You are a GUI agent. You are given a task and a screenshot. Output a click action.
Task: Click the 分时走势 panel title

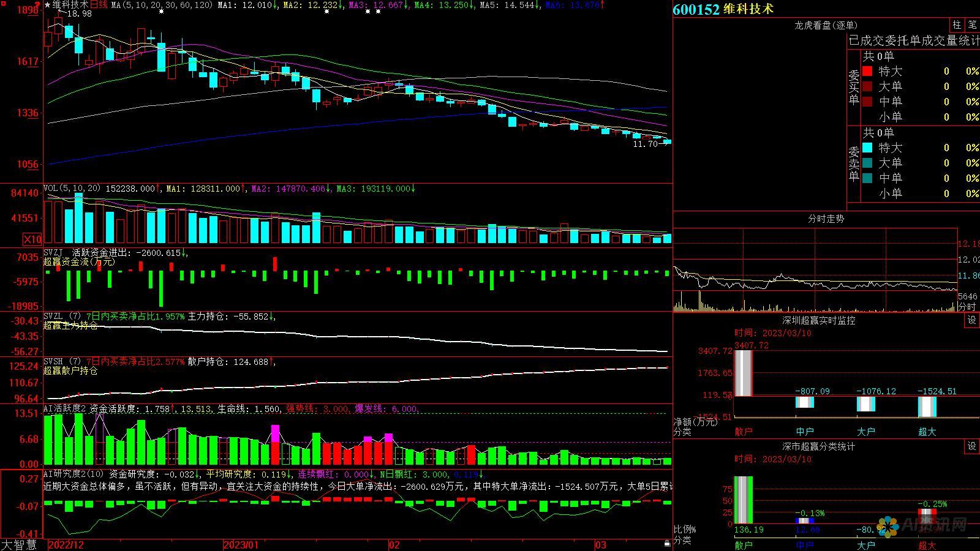click(x=826, y=219)
